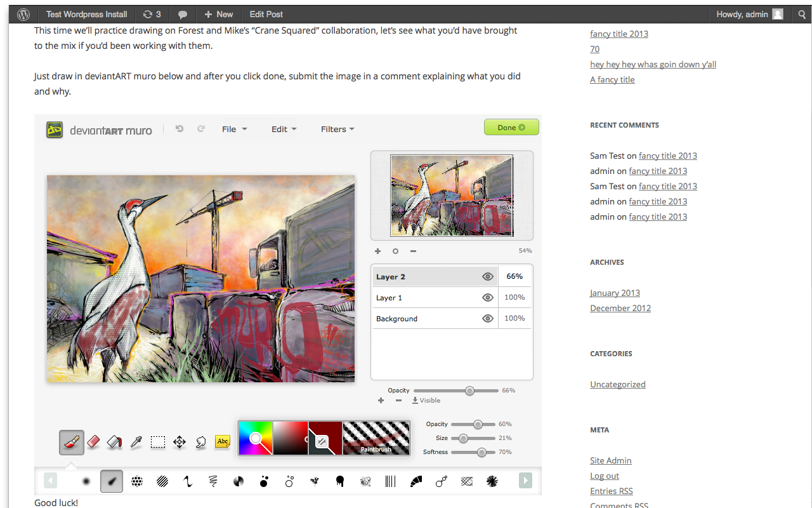Viewport: 812px width, 508px height.
Task: Choose the dashed rectangle selection tool
Action: tap(158, 442)
